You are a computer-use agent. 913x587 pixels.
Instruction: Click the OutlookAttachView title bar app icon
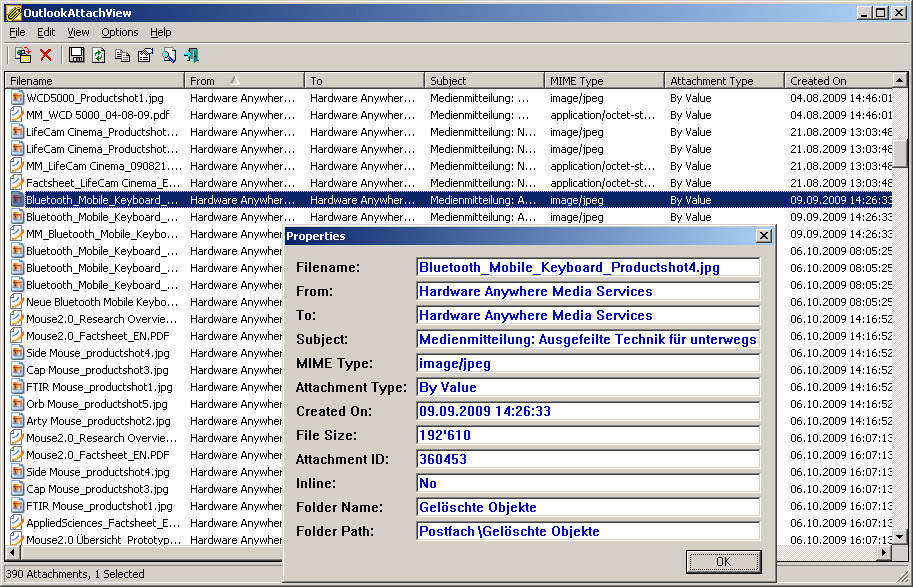pos(13,12)
